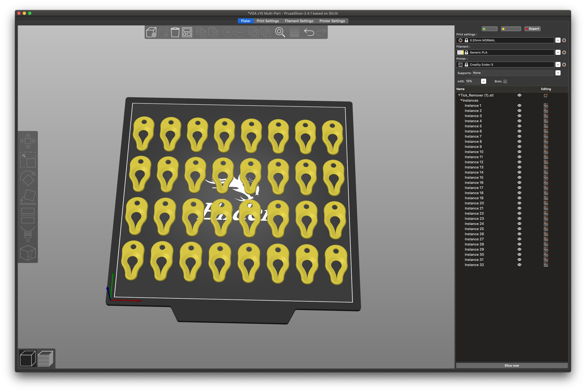Viewport: 586px width, 392px height.
Task: Open the Printer preset dropdown
Action: [x=558, y=65]
